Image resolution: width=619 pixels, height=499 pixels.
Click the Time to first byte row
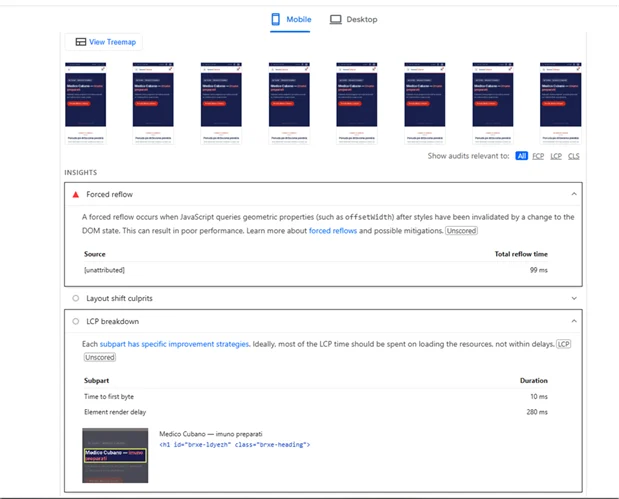point(316,396)
